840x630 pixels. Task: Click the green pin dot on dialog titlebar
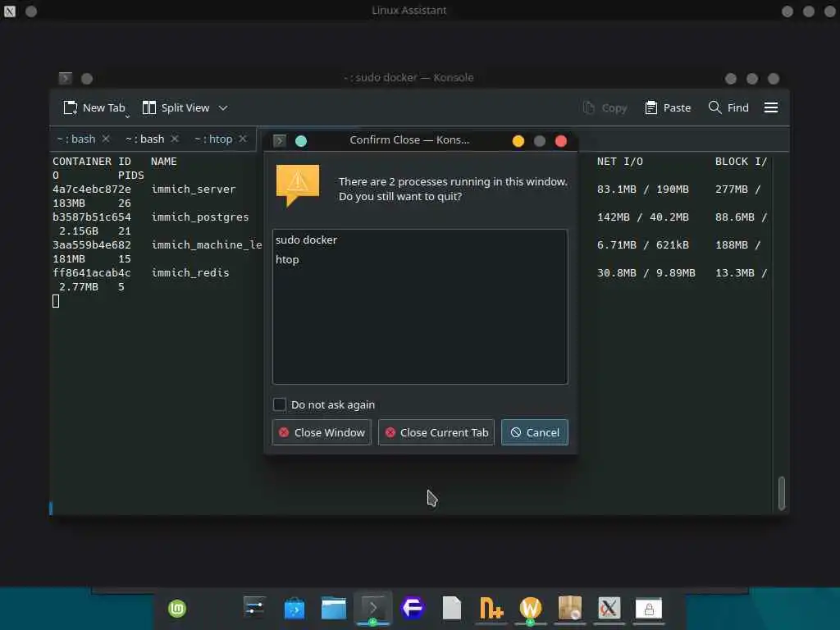301,141
